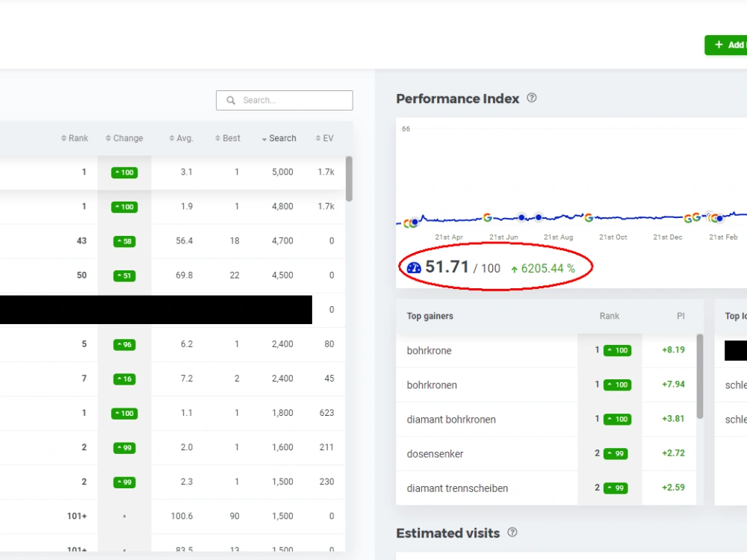Click the 56.4 average cell

(184, 241)
